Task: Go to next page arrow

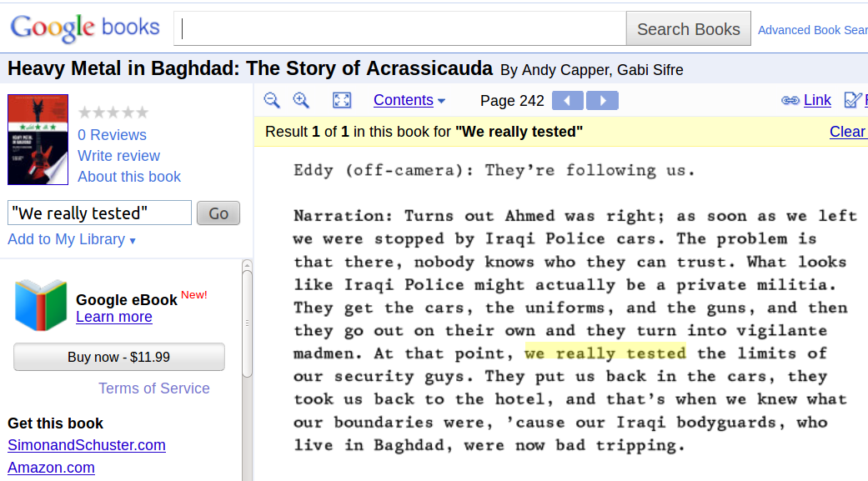Action: pos(602,101)
